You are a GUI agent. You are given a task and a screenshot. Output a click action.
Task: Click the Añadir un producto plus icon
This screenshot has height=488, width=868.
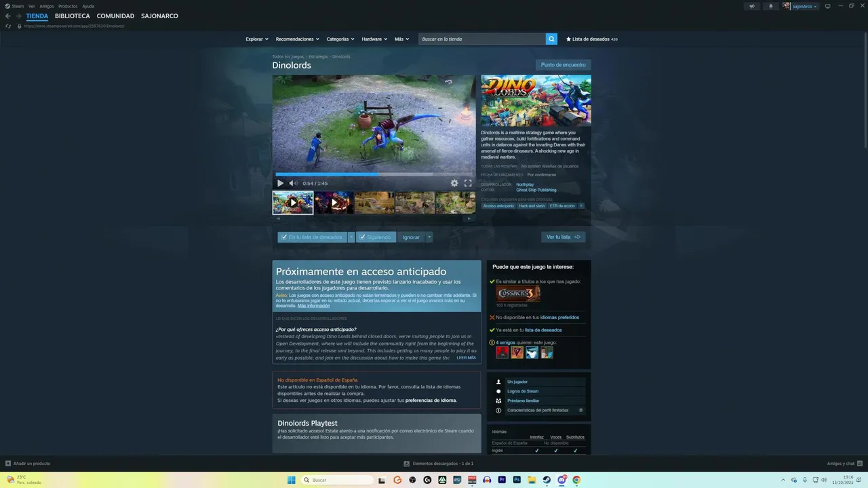(x=8, y=464)
